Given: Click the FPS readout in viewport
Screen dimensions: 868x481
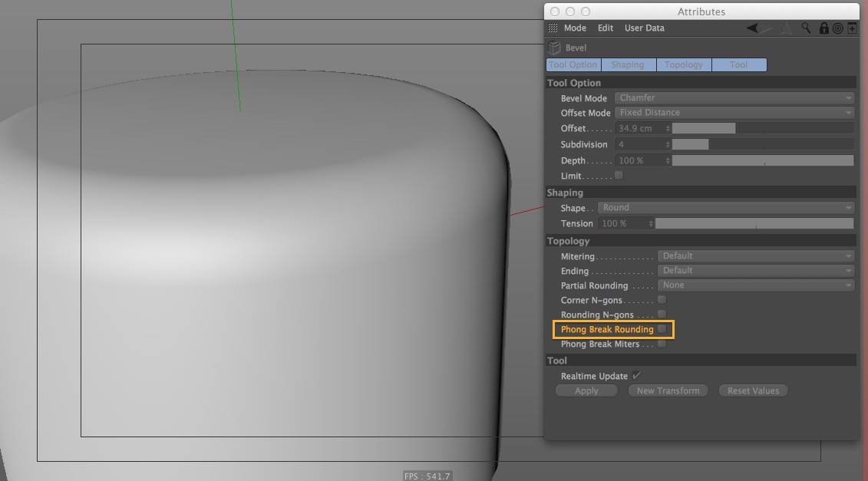Looking at the screenshot, I should (x=427, y=476).
